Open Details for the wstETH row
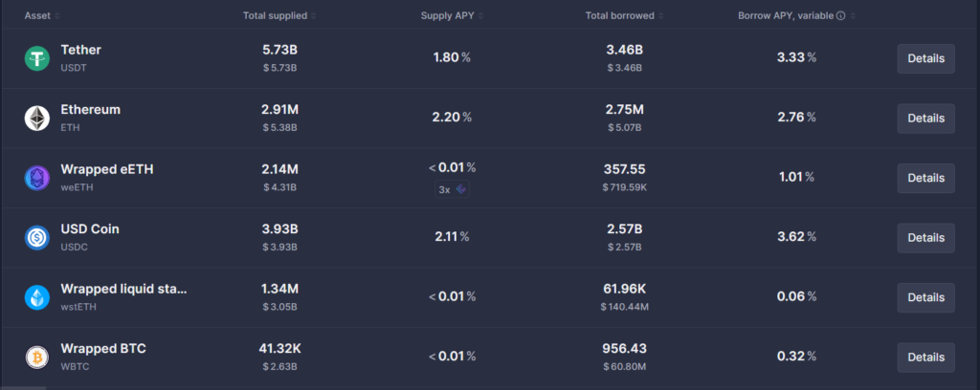 coord(925,297)
